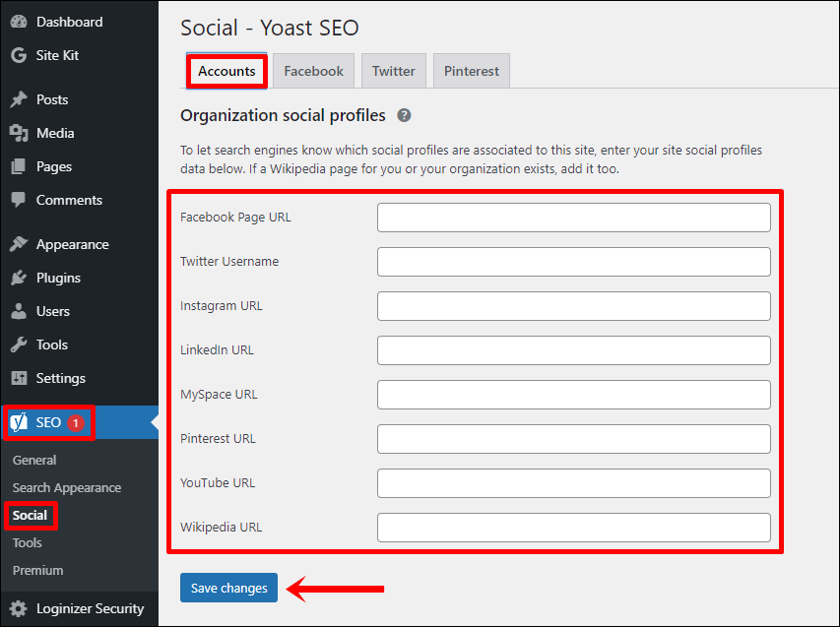Click the Pages icon in sidebar
840x627 pixels.
(19, 166)
